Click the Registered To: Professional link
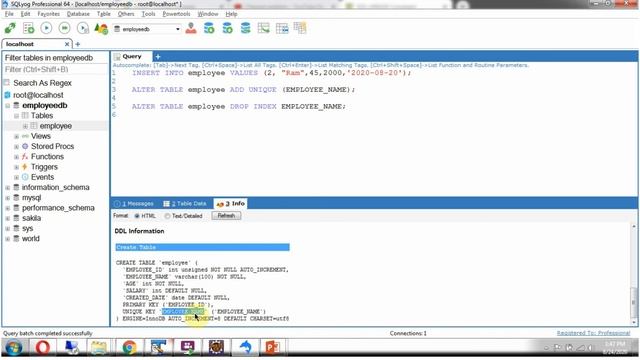 (x=593, y=333)
